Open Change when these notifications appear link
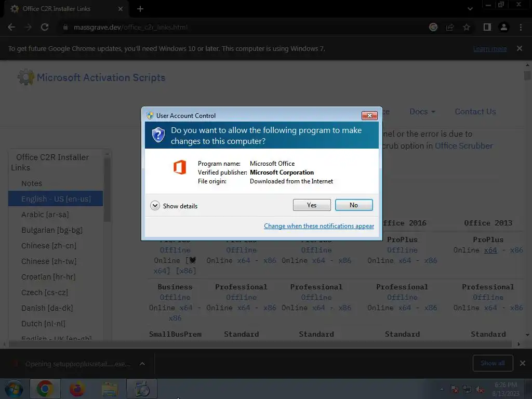532x399 pixels. pos(319,226)
